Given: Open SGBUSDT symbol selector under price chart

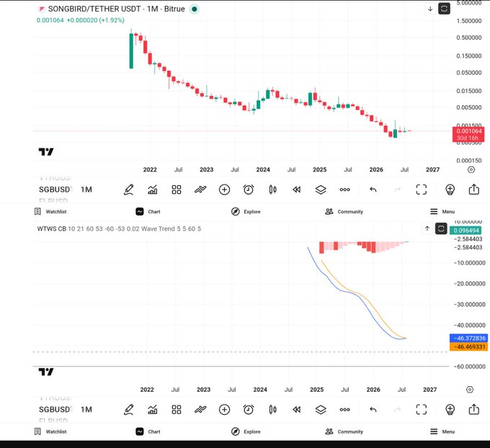Looking at the screenshot, I should tap(55, 189).
